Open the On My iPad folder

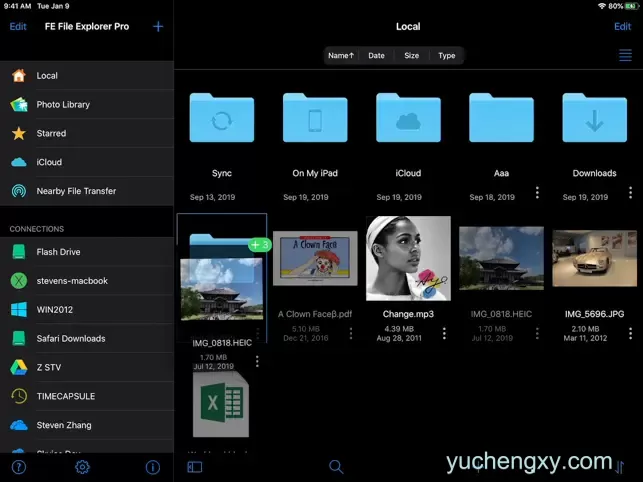pyautogui.click(x=315, y=118)
